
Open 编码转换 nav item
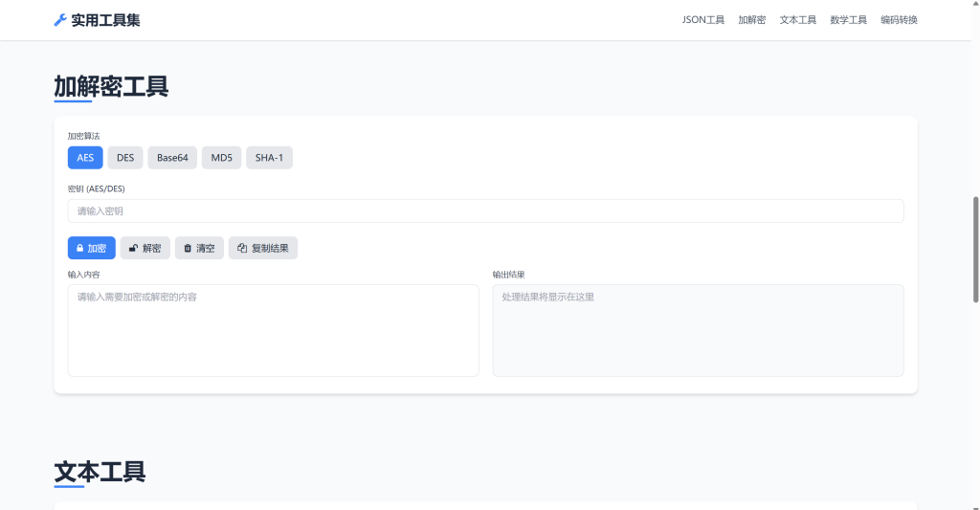point(900,20)
